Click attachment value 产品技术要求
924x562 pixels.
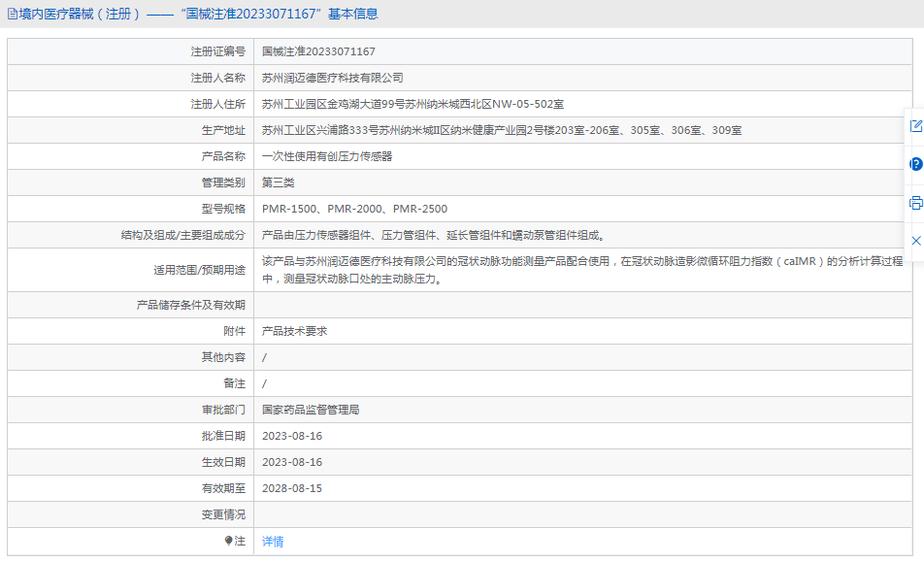tap(295, 331)
